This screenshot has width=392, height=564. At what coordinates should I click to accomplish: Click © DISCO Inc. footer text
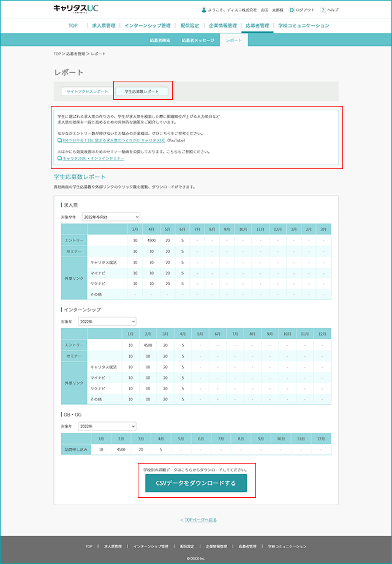(x=196, y=558)
